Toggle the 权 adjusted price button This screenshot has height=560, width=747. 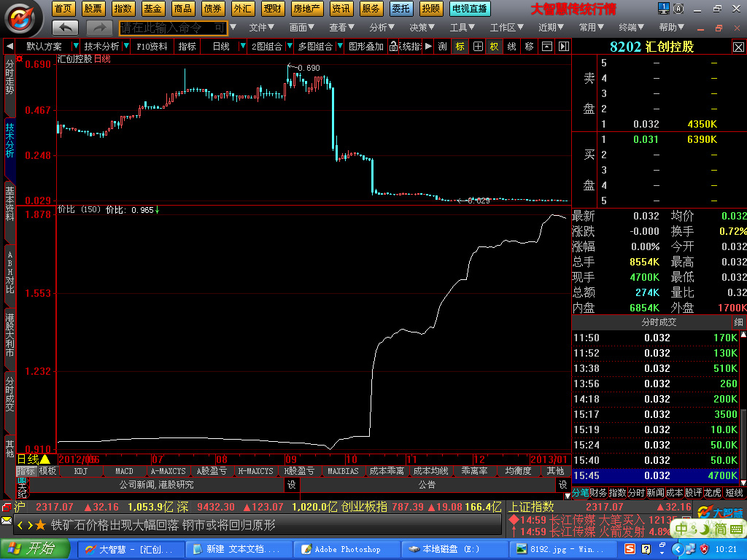pyautogui.click(x=495, y=46)
